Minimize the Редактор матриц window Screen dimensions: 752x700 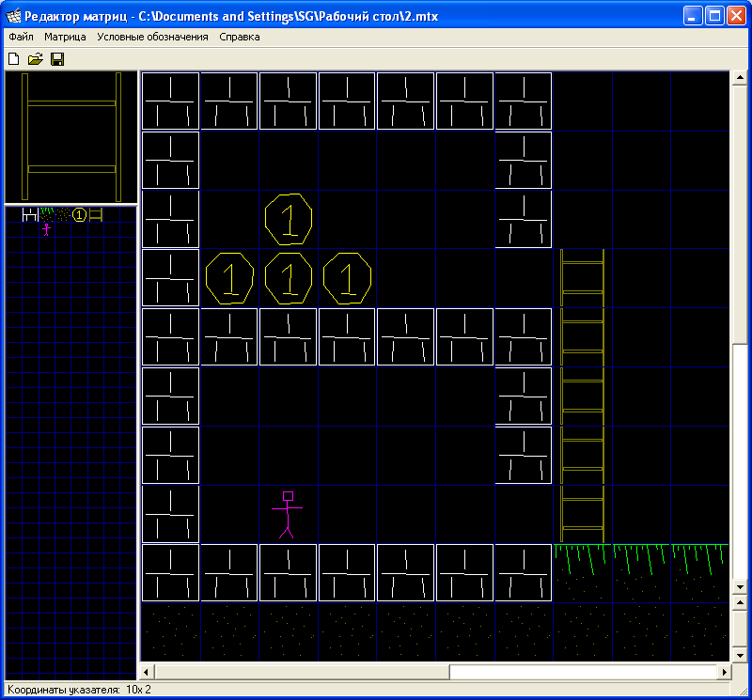click(692, 16)
